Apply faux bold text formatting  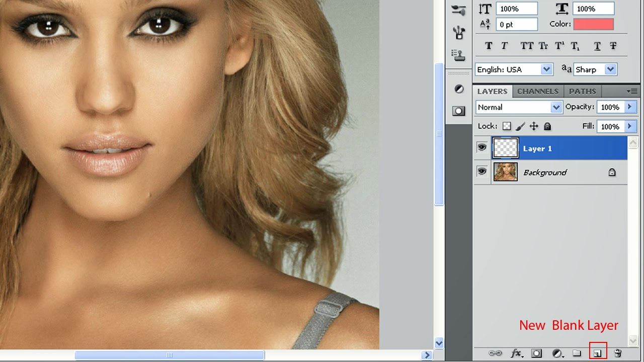(488, 46)
